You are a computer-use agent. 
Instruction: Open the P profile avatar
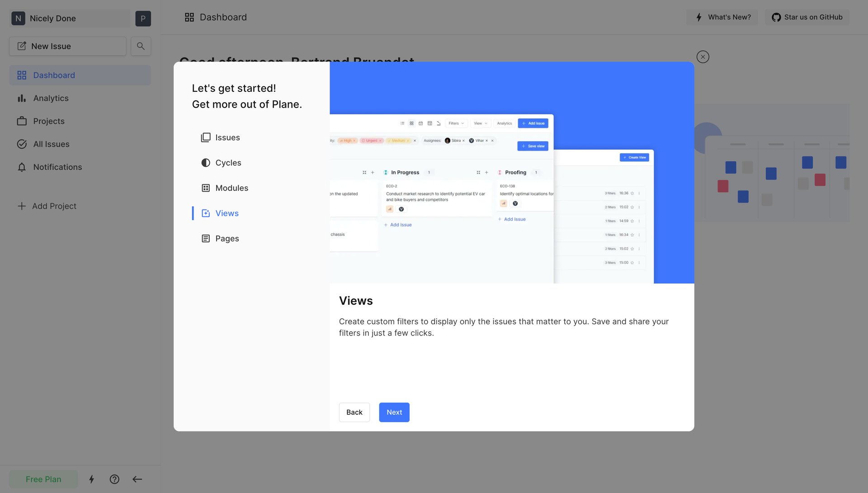pos(143,18)
